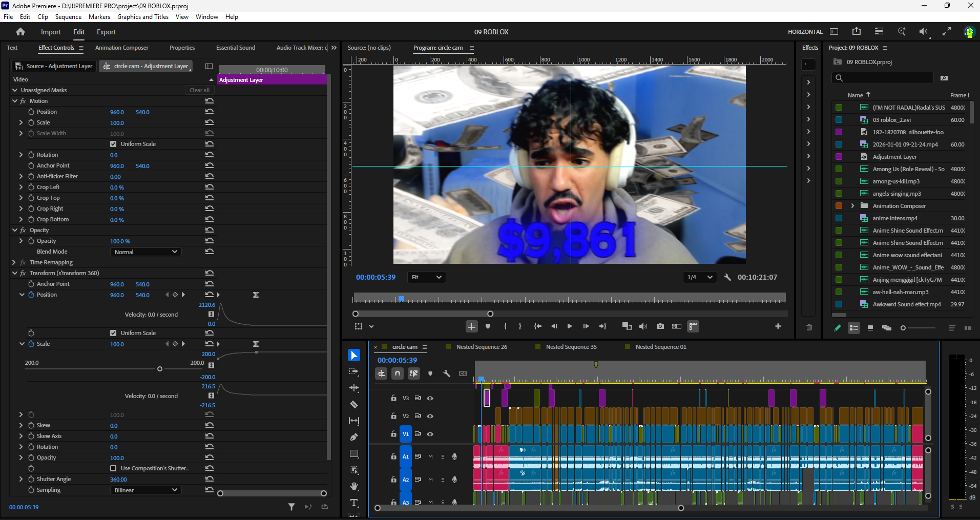Click Mark Out in the Program Monitor

520,326
